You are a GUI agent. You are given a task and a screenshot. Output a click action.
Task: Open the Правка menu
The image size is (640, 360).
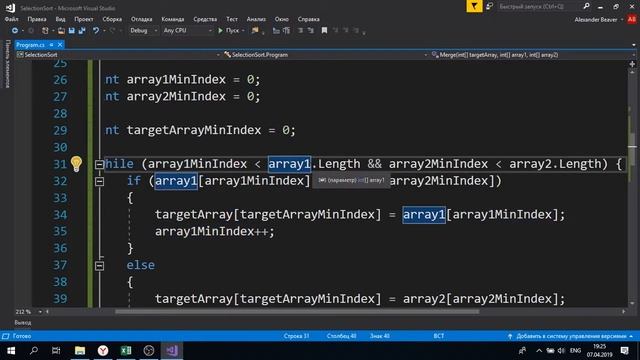point(37,19)
